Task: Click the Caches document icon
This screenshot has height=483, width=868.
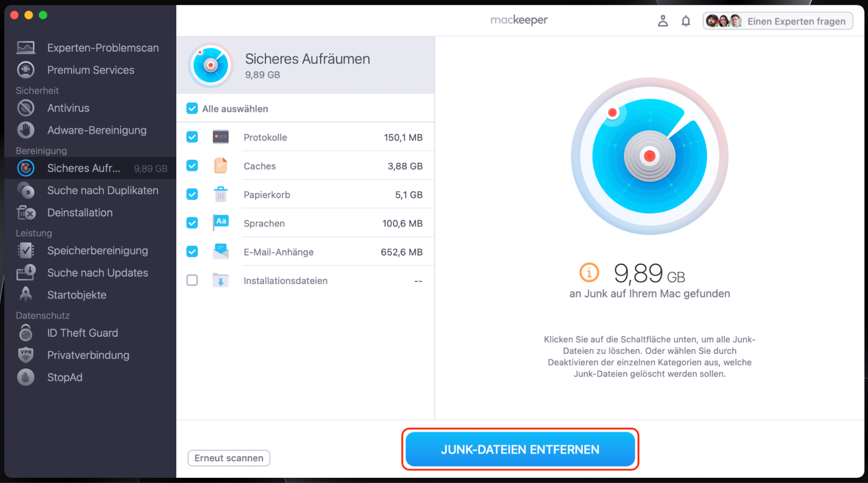Action: (x=221, y=166)
